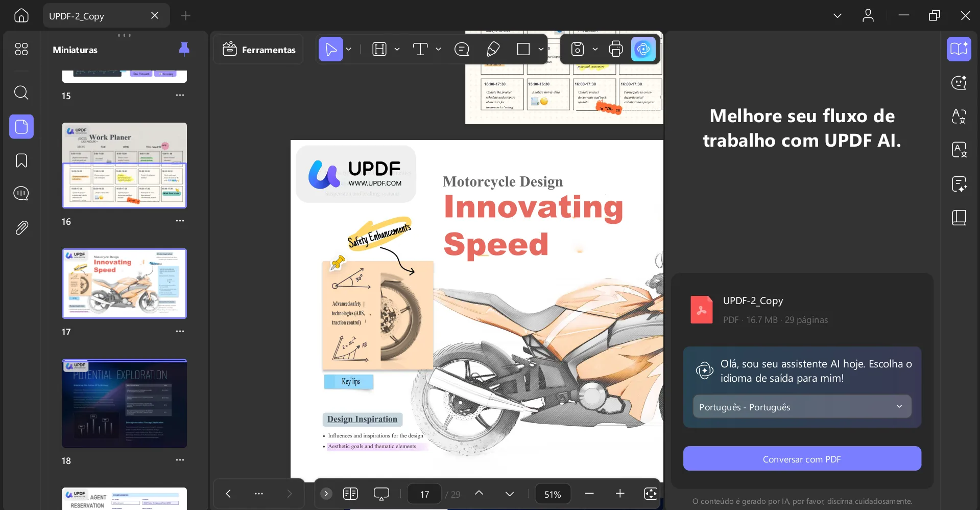Open page 18 Potential Exploration thumbnail
Image resolution: width=980 pixels, height=510 pixels.
pyautogui.click(x=125, y=404)
